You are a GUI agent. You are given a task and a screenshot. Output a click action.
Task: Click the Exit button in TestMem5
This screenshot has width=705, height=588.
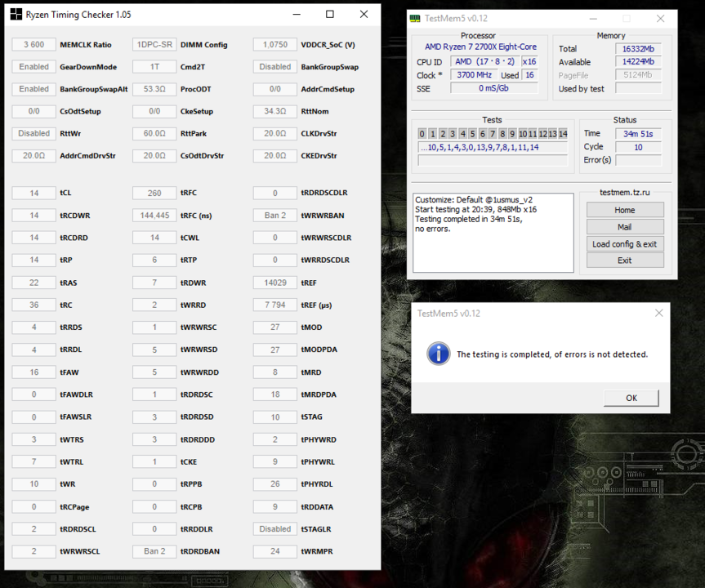624,261
